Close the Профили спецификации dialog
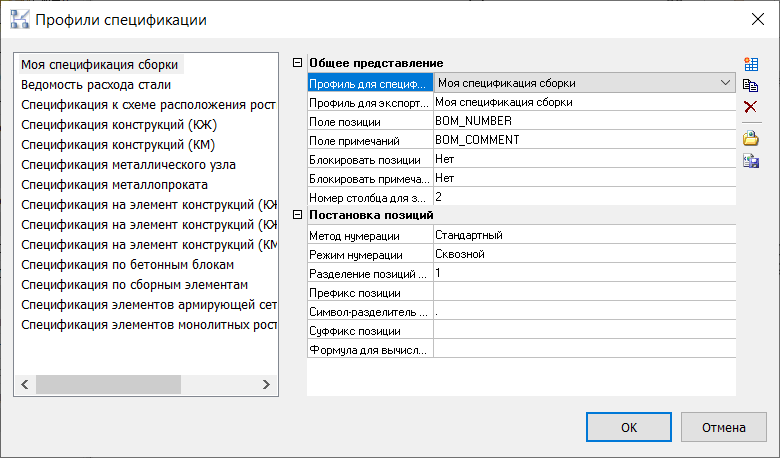Viewport: 780px width, 458px height. point(755,20)
